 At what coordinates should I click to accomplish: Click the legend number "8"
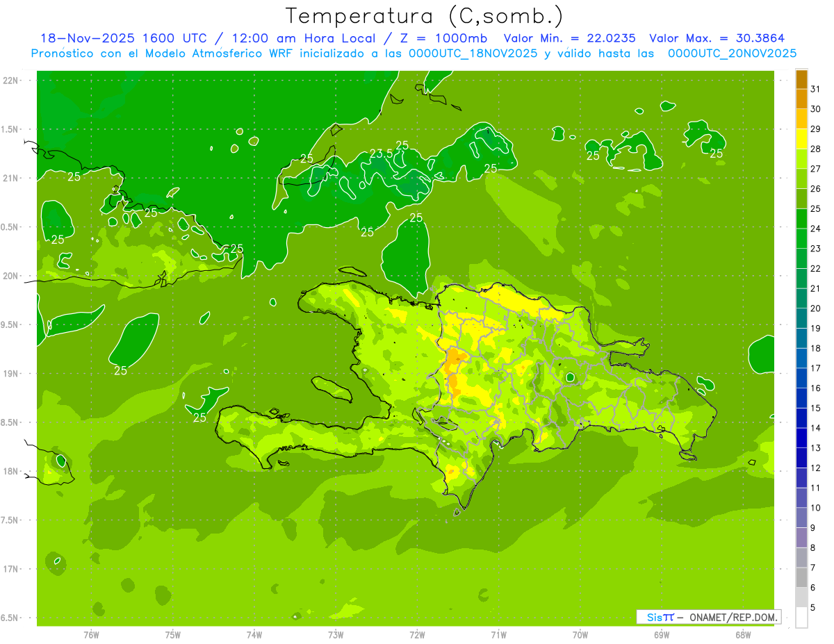pos(813,548)
